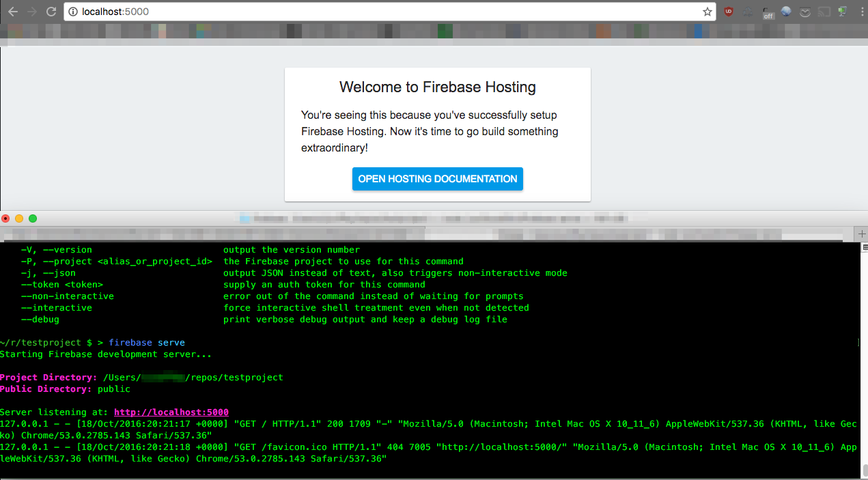This screenshot has width=868, height=480.
Task: Go back in the browser
Action: pyautogui.click(x=13, y=12)
